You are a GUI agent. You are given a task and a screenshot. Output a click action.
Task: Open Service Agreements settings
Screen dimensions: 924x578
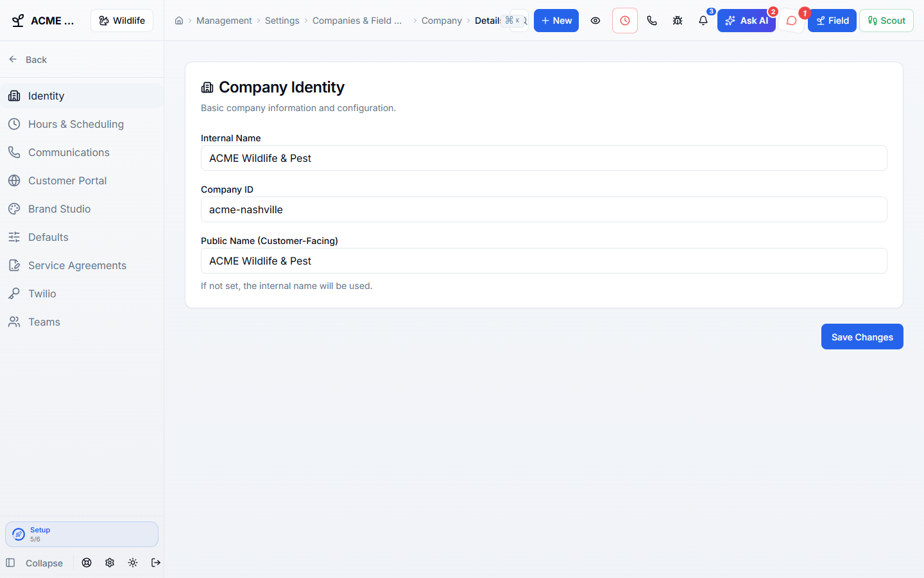(x=82, y=265)
